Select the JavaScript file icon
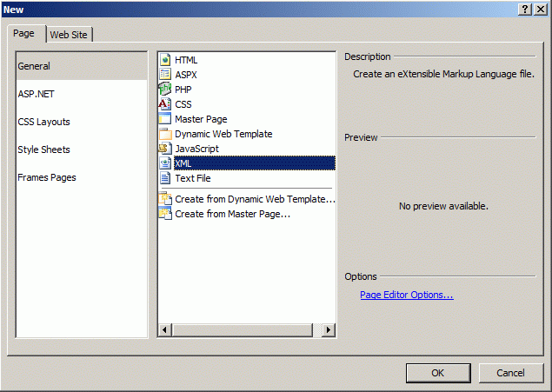 point(165,149)
